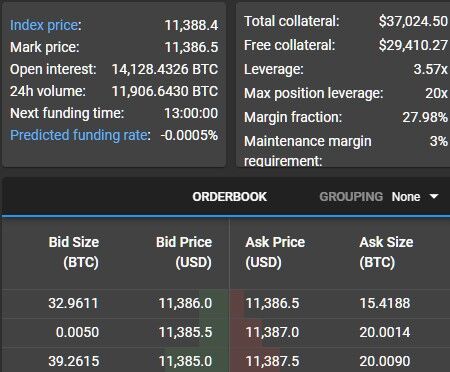Screen dimensions: 450x372
Task: Open the Grouping None dropdown
Action: coord(415,197)
